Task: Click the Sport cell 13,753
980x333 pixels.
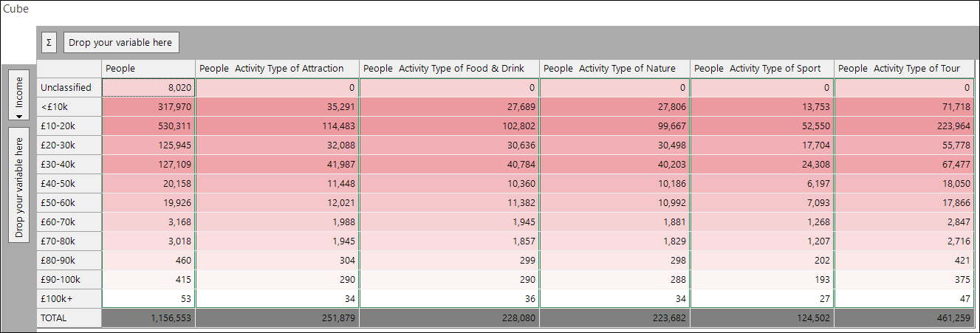Action: point(763,106)
